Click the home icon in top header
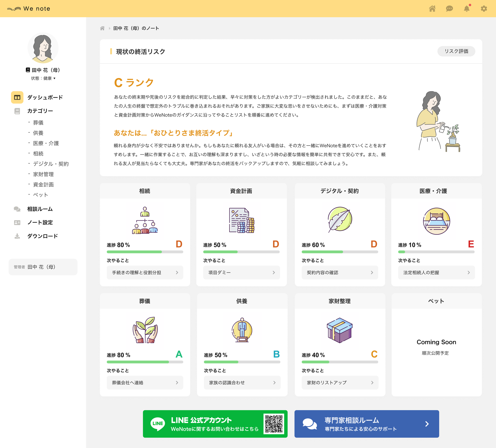 pyautogui.click(x=432, y=9)
